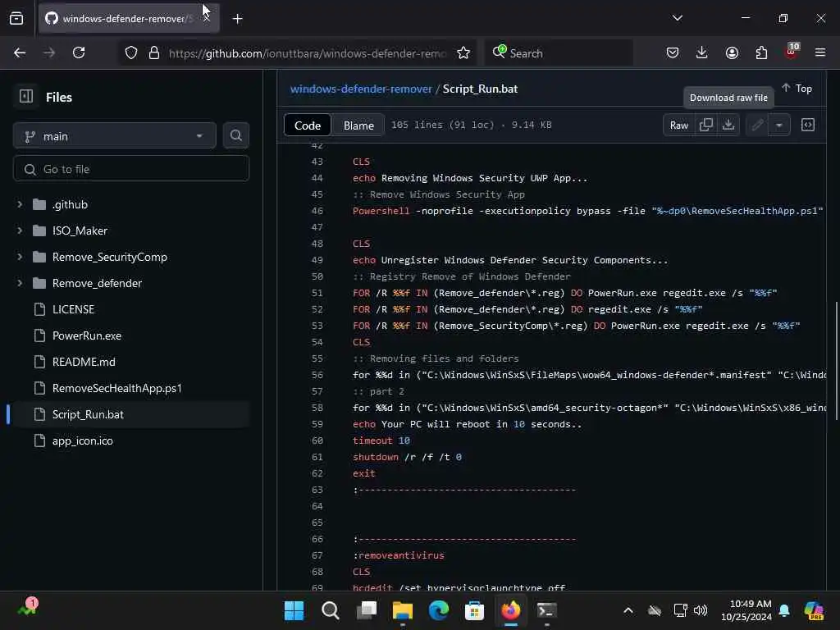Expand the .github folder
840x630 pixels.
click(x=20, y=204)
